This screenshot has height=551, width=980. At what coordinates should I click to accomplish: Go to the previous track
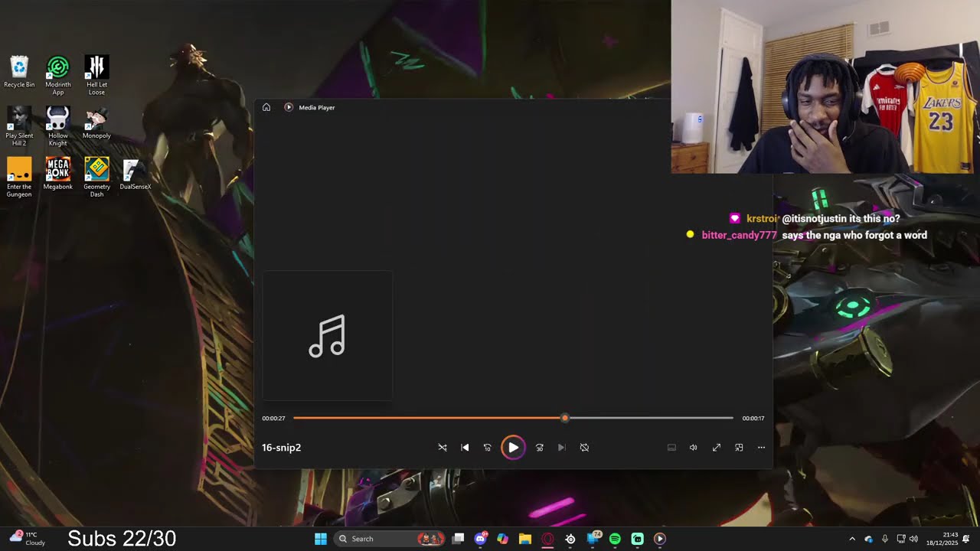click(x=465, y=448)
